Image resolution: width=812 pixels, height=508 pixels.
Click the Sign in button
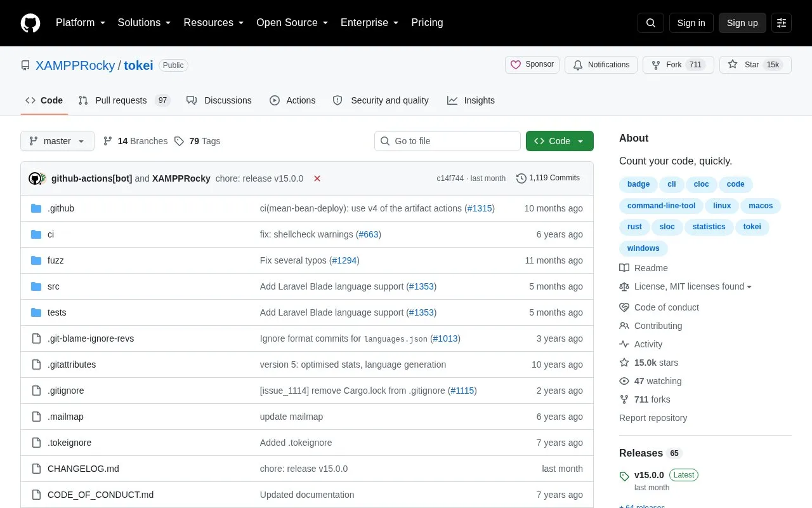tap(691, 23)
